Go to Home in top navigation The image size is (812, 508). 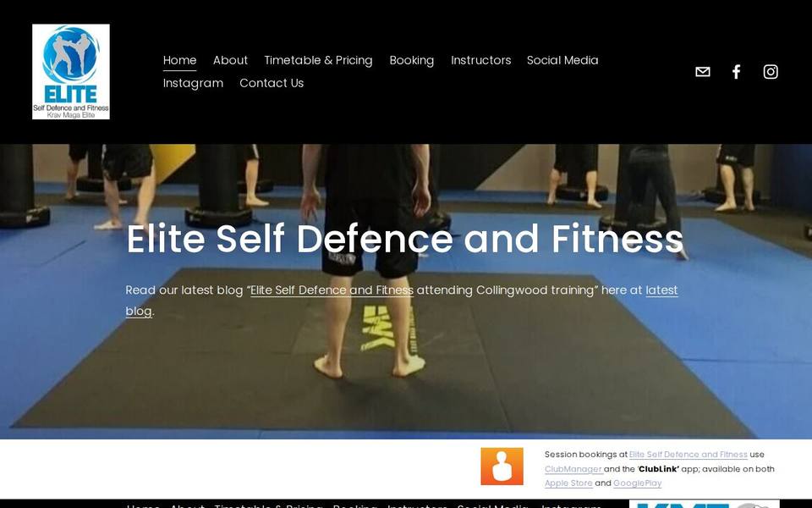179,60
